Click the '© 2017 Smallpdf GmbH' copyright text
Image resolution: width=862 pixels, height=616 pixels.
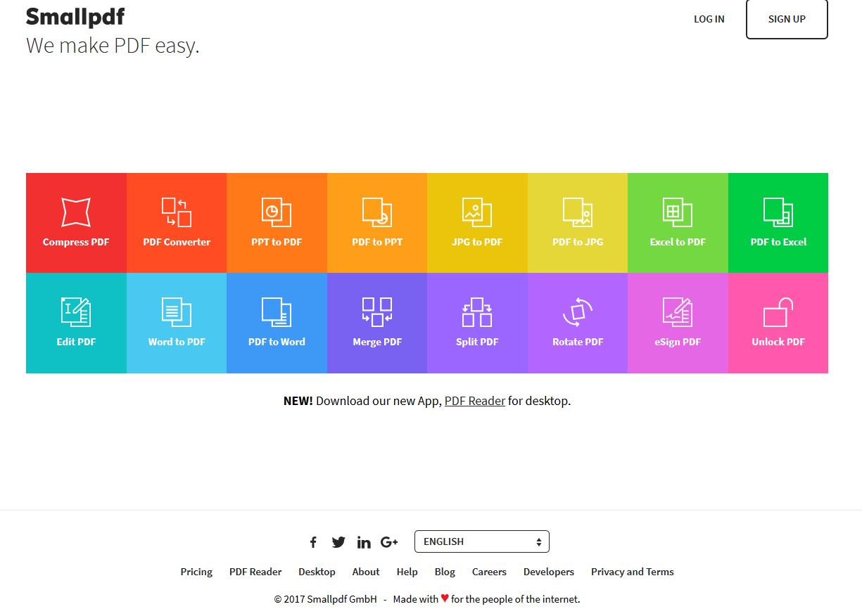(x=326, y=599)
